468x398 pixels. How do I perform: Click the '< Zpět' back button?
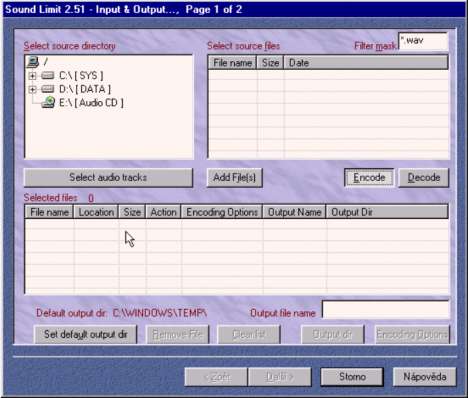(x=216, y=377)
